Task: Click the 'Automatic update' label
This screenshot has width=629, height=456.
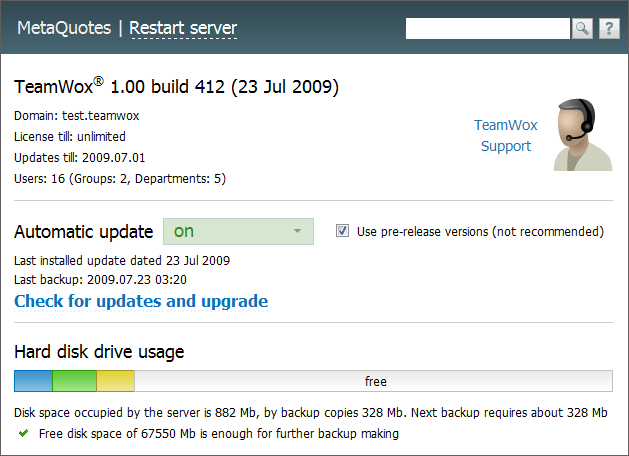Action: 83,232
